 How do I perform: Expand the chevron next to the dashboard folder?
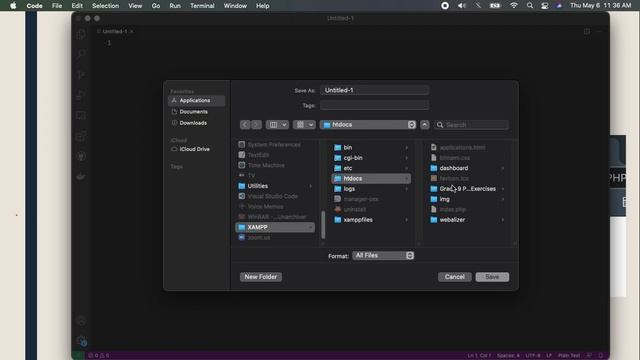502,168
